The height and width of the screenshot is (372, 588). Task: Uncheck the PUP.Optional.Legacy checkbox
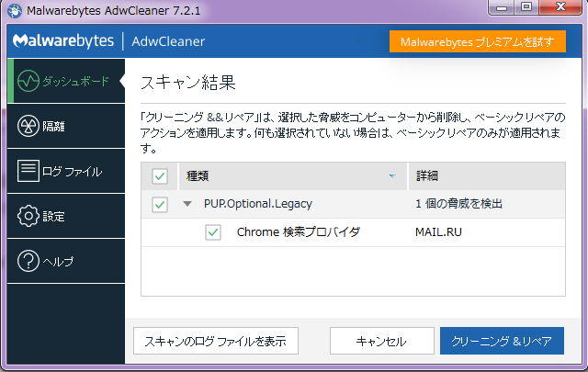click(x=160, y=205)
